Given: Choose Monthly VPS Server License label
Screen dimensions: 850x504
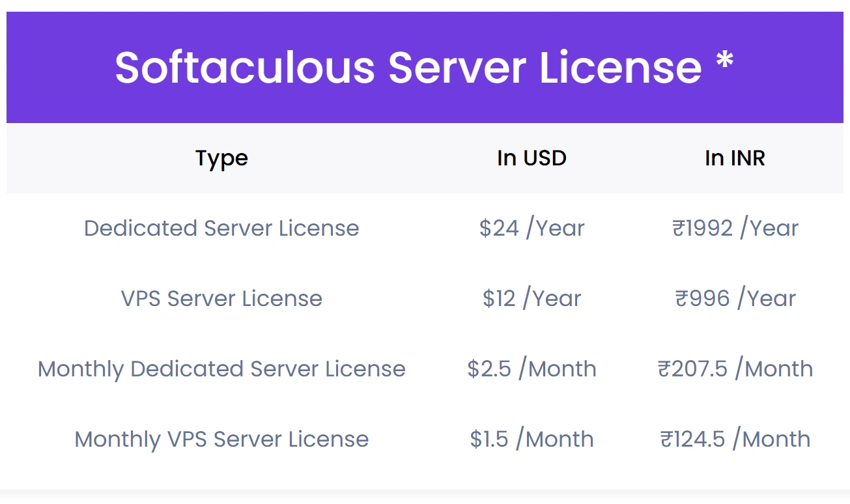Looking at the screenshot, I should click(x=221, y=439).
